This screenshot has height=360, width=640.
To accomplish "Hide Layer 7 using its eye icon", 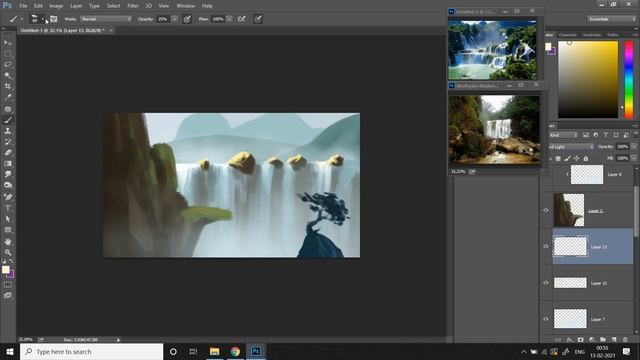I will click(x=546, y=319).
